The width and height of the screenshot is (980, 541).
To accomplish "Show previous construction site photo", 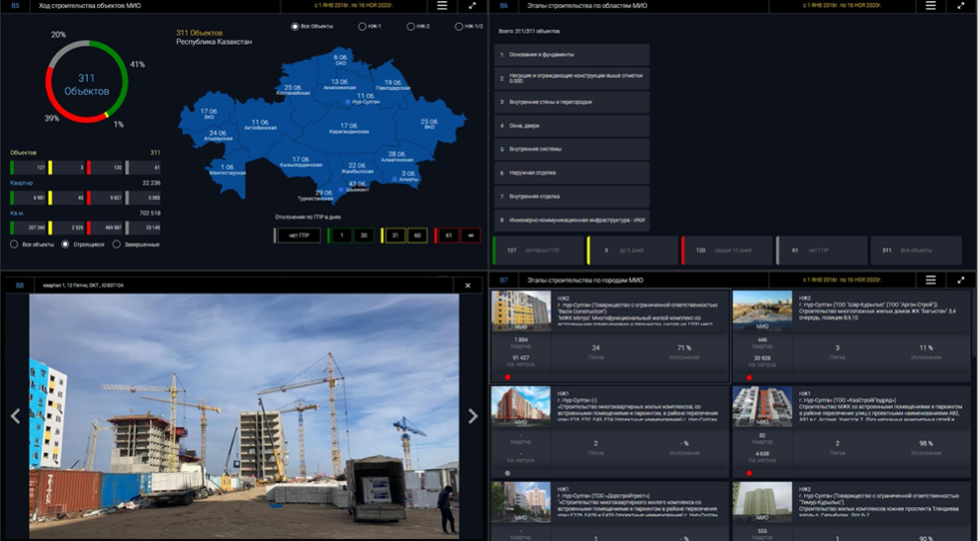I will click(x=15, y=416).
